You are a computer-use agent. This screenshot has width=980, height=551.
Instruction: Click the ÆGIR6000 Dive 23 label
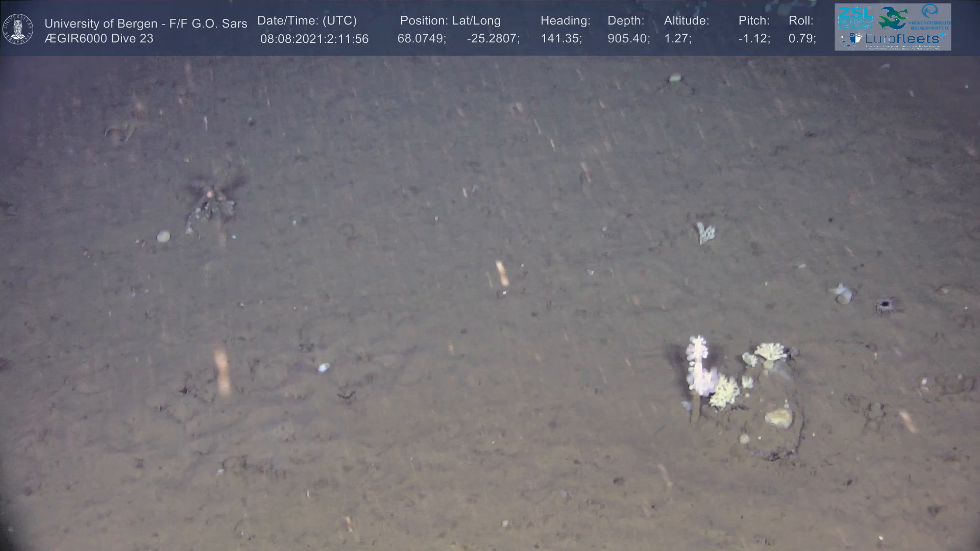click(99, 39)
